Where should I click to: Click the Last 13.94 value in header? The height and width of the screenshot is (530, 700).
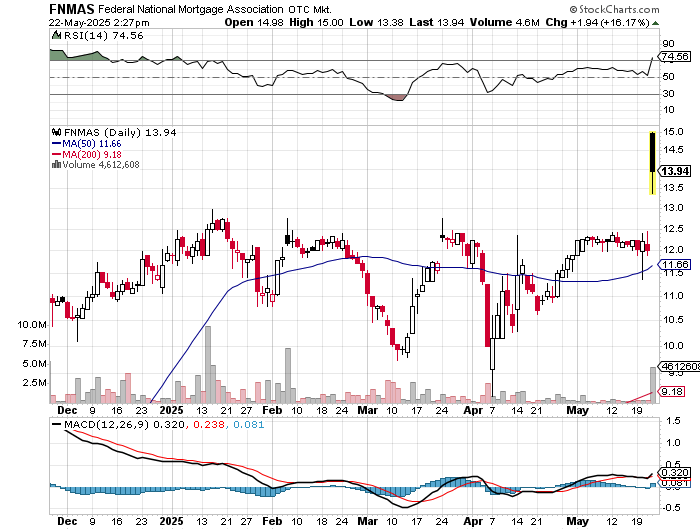point(437,22)
